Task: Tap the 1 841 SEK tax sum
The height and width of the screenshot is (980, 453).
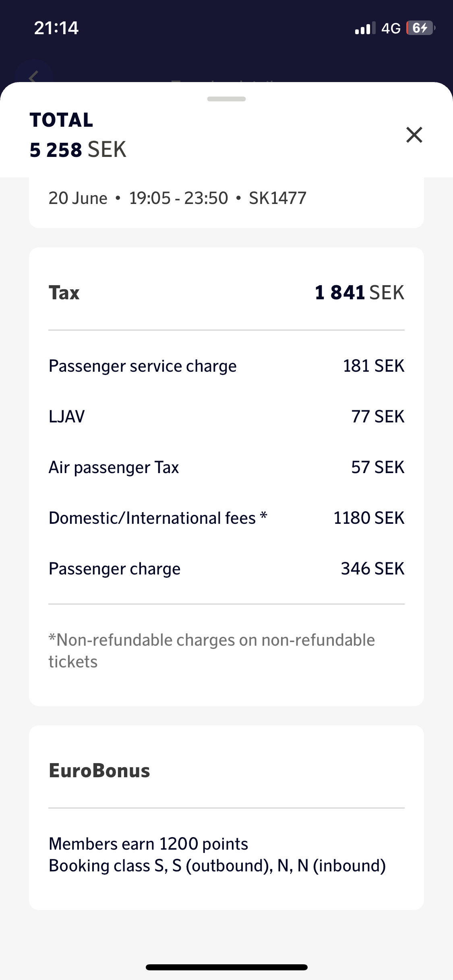Action: 359,292
